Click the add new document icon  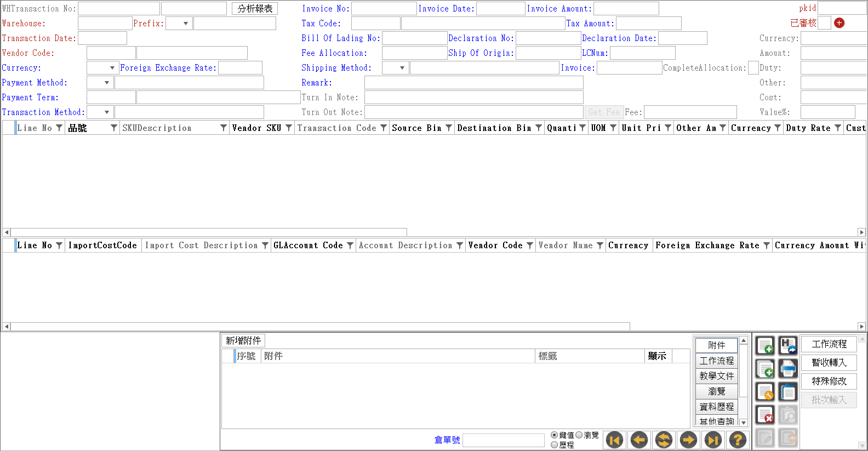coord(765,346)
